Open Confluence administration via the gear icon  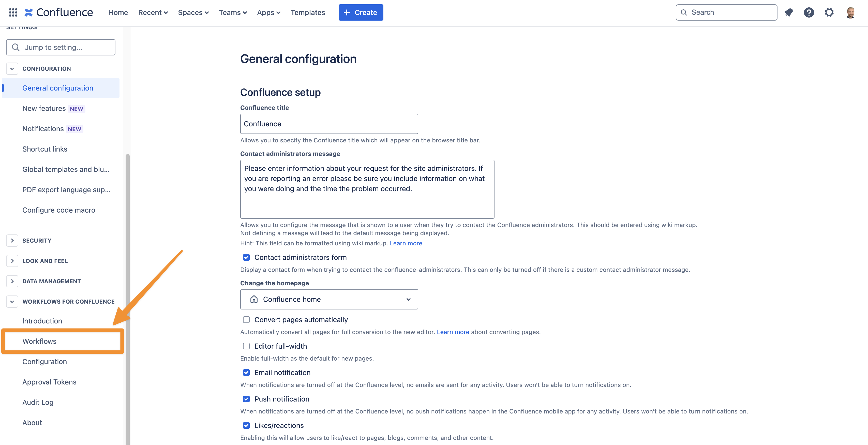coord(829,12)
